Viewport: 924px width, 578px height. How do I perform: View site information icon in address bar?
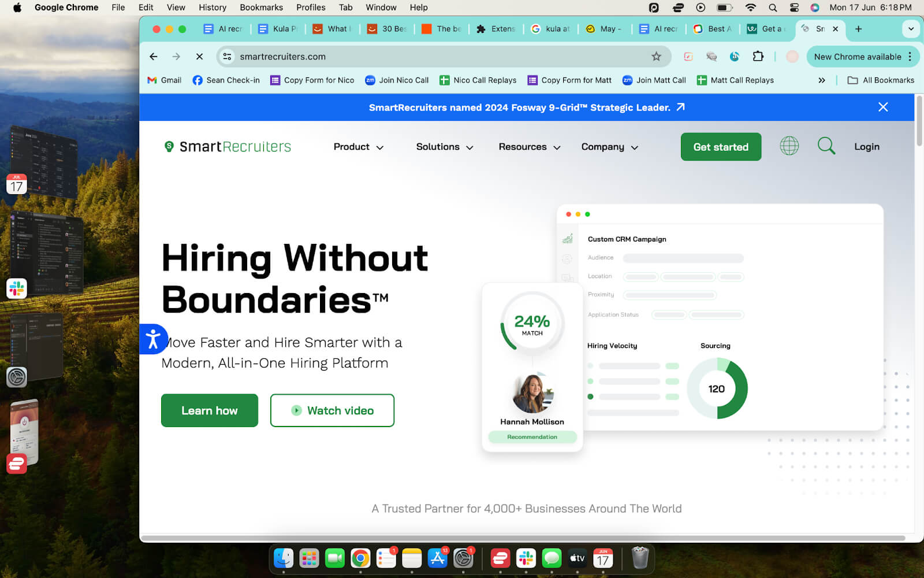pos(228,56)
